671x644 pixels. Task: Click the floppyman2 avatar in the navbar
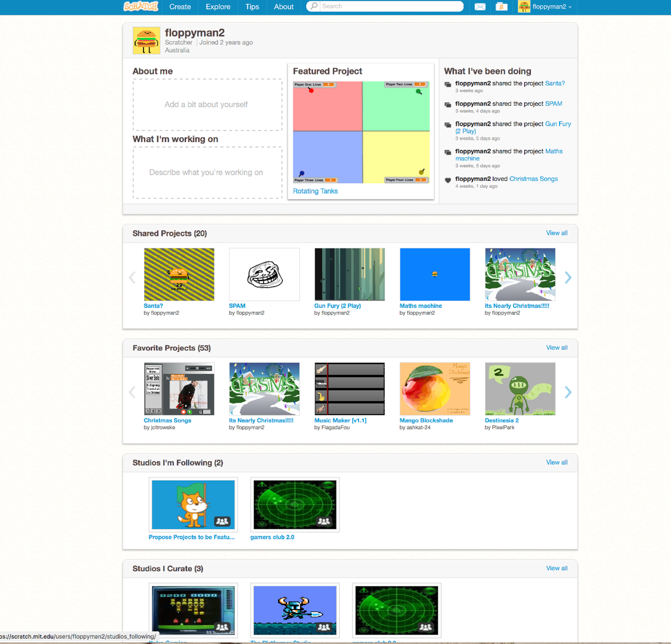click(524, 6)
